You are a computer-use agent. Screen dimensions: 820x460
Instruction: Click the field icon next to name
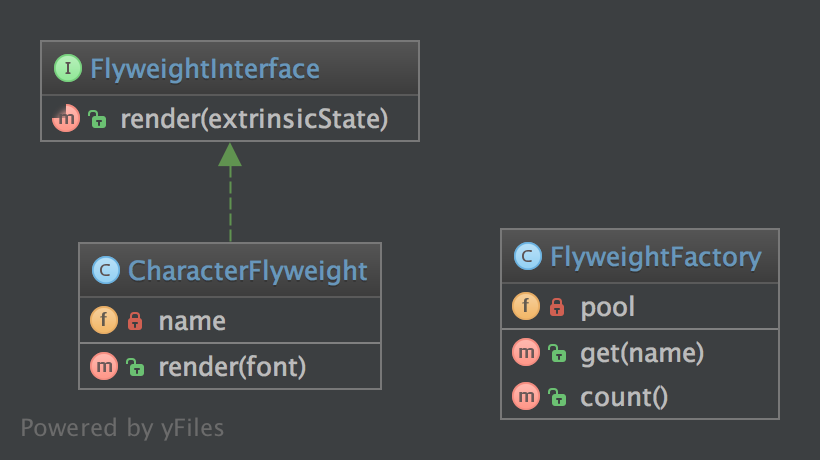coord(104,319)
